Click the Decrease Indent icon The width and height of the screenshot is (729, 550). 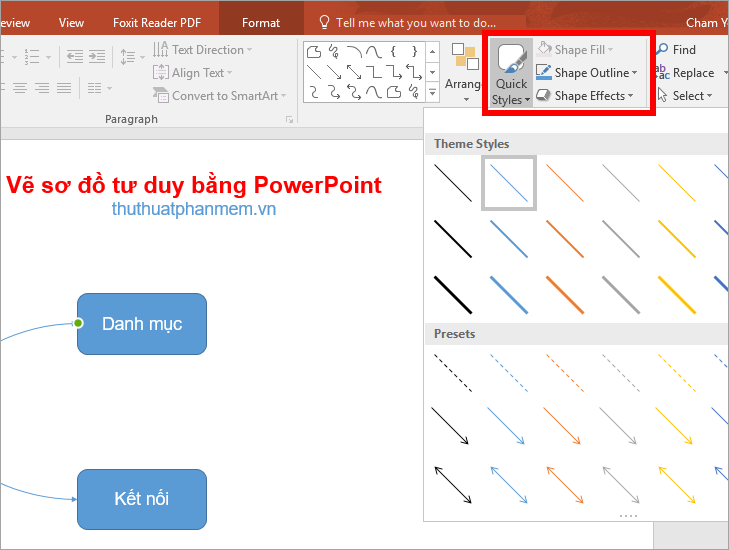pos(75,57)
